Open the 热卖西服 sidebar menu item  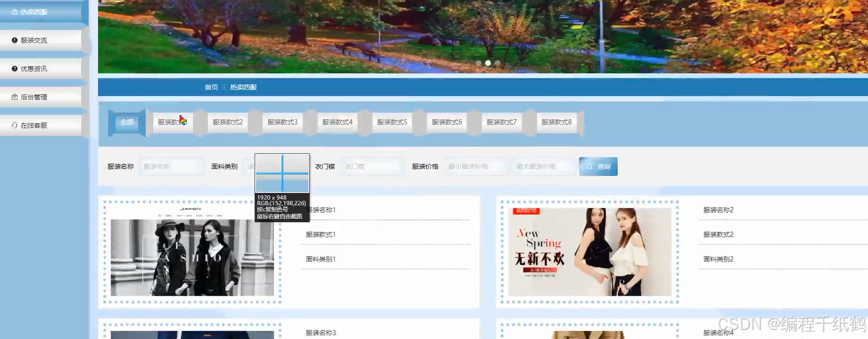point(41,12)
